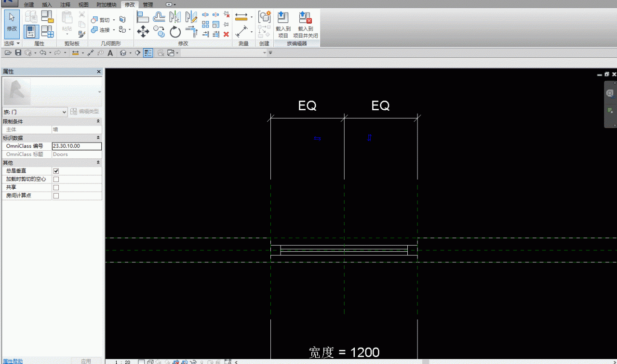Open the 族: 门 type dropdown

point(35,112)
